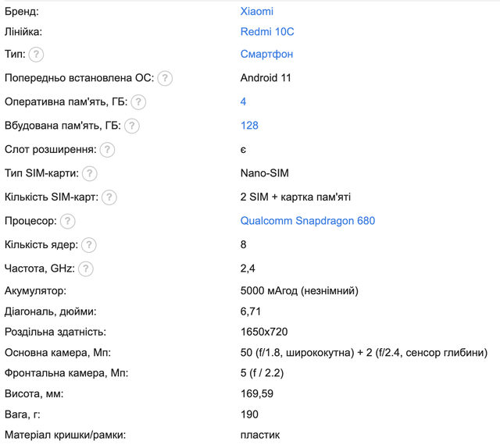Image resolution: width=500 pixels, height=448 pixels.
Task: Show hint for Кількість ядер
Action: (x=89, y=245)
